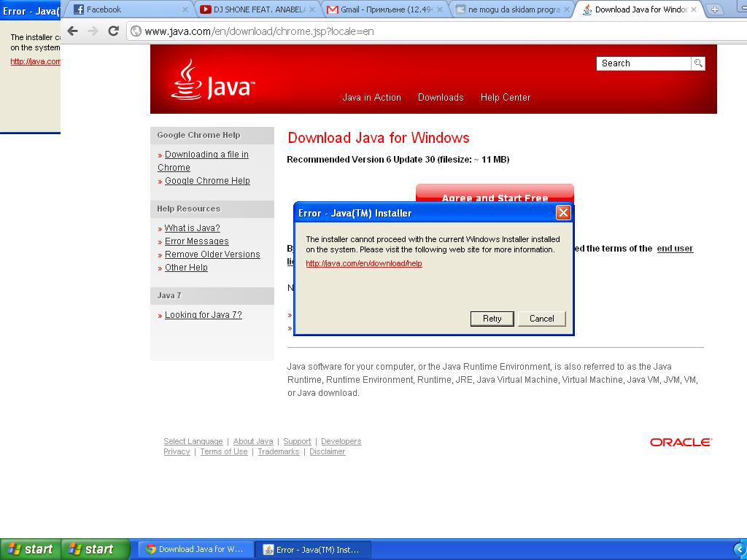Open About Java footer link

(x=253, y=441)
